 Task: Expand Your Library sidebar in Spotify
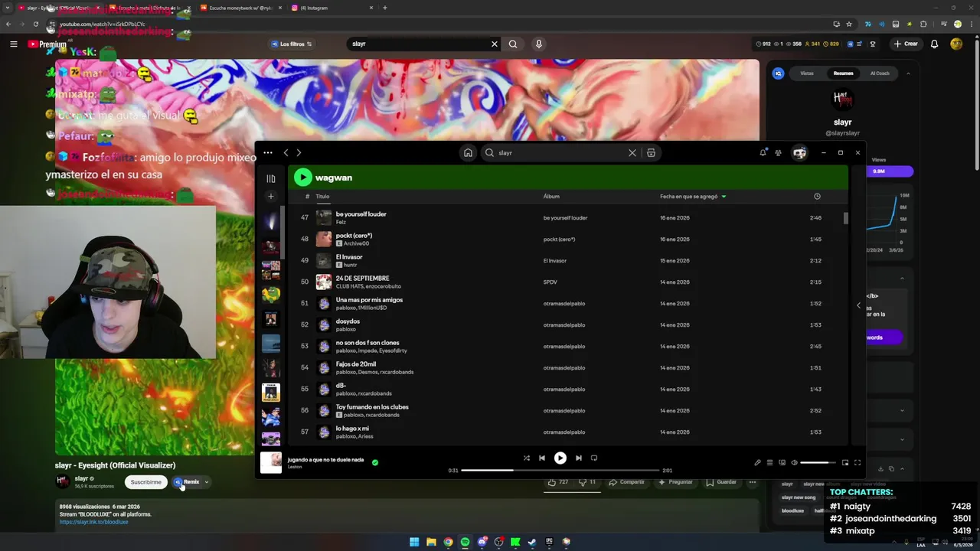271,178
